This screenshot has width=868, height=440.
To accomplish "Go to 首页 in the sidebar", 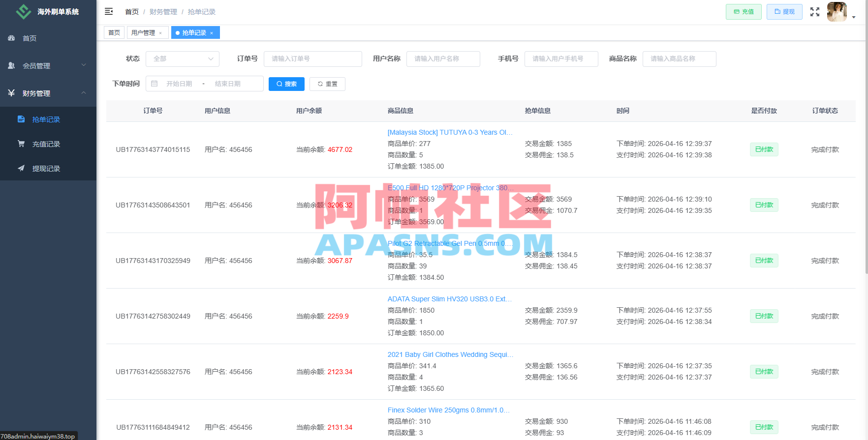I will (48, 38).
